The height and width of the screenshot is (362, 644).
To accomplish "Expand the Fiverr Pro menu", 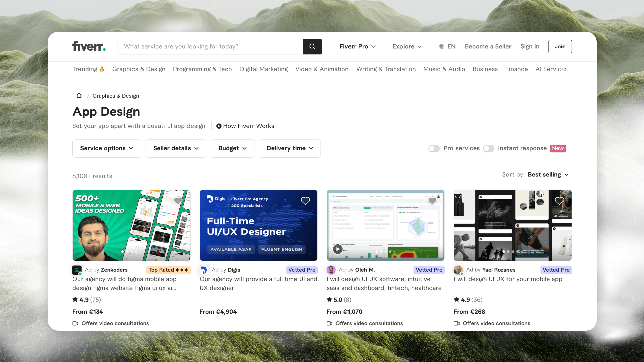I will pos(358,46).
